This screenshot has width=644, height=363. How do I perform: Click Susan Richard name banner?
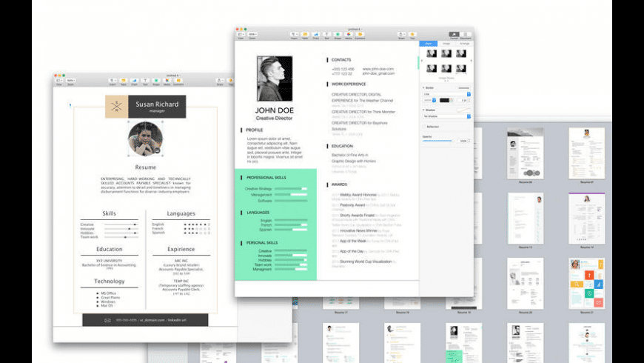point(157,107)
